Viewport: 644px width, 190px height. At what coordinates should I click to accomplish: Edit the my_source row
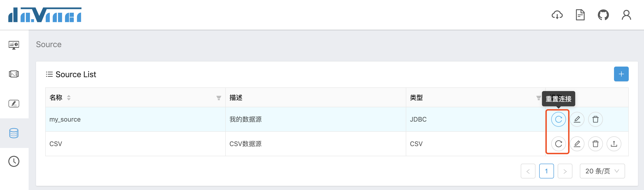(577, 120)
